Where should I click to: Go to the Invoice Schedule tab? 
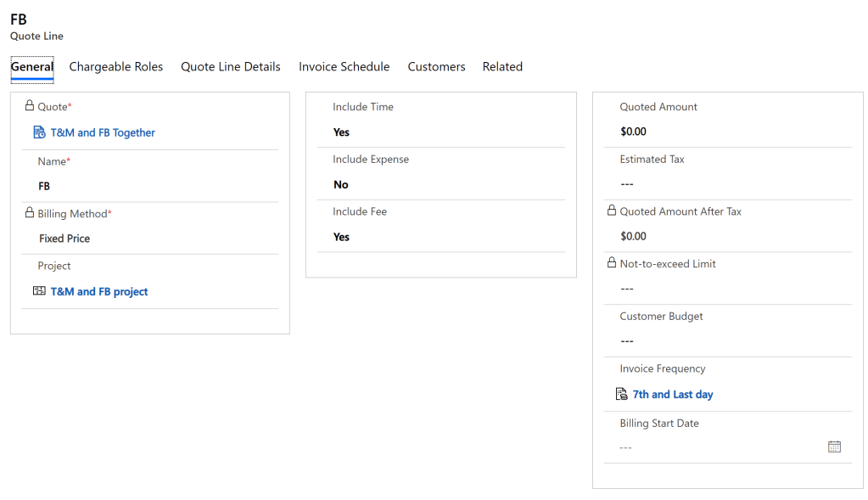click(344, 67)
